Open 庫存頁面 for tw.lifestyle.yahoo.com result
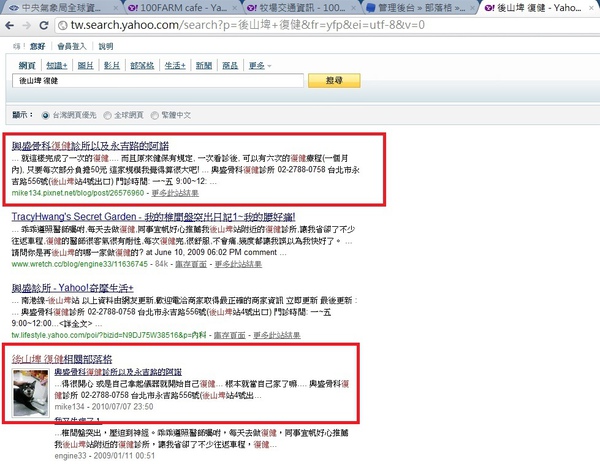600x464 pixels. click(x=230, y=335)
